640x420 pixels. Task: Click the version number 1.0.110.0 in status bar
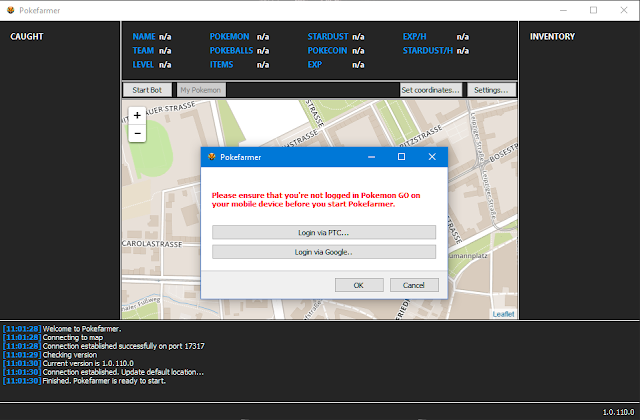point(618,412)
